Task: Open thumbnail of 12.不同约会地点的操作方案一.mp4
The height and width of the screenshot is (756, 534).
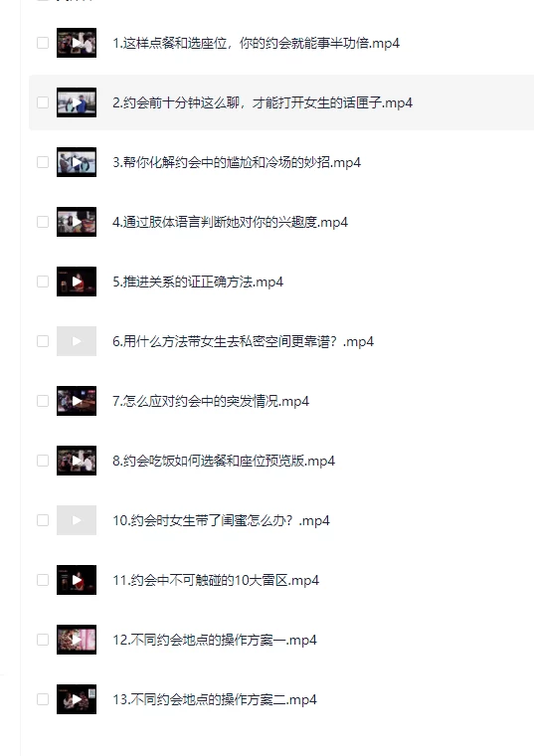Action: [77, 640]
